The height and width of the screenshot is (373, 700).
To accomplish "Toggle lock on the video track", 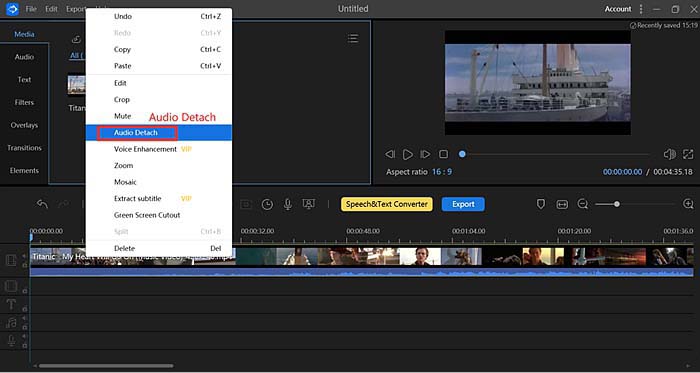I will coord(25,265).
